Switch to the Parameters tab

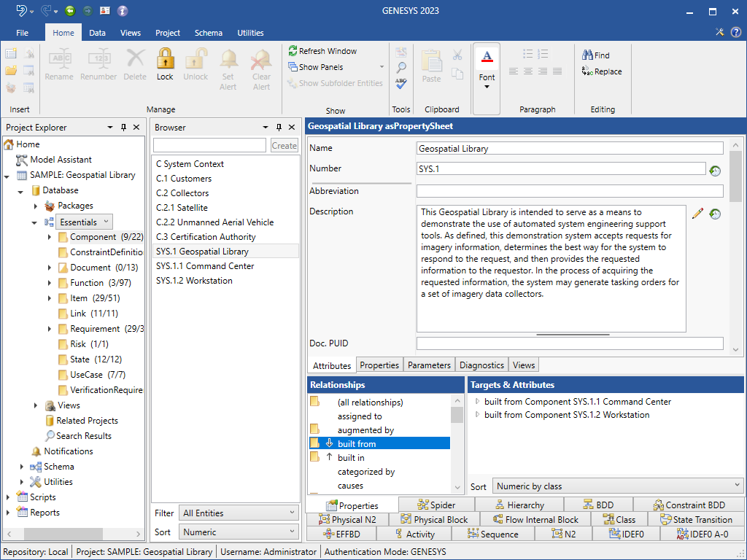[429, 365]
